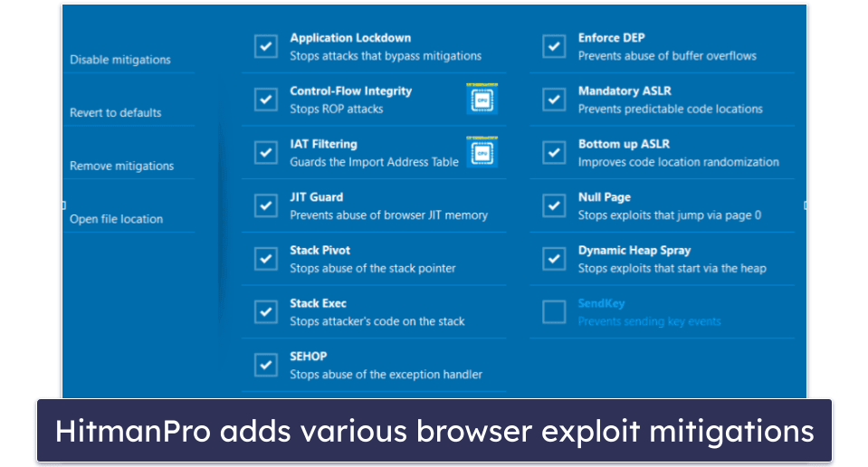Click 'Stops ROP attacks' description
The width and height of the screenshot is (868, 467).
(337, 109)
